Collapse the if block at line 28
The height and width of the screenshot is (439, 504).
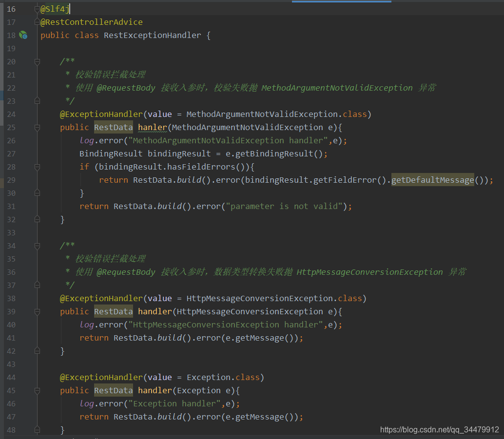pyautogui.click(x=37, y=167)
